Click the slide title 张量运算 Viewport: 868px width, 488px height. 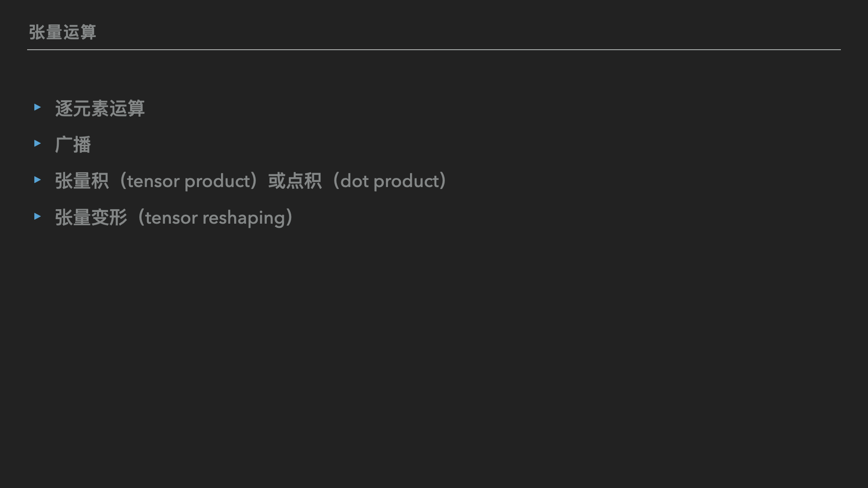[62, 32]
